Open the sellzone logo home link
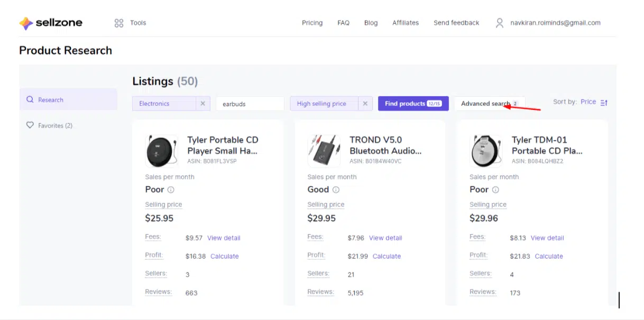 [x=51, y=23]
